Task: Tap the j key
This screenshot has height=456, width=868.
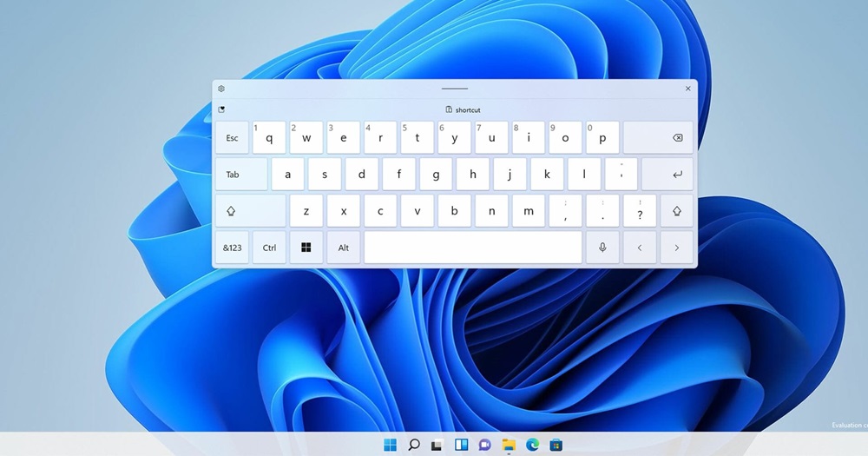Action: click(x=510, y=175)
